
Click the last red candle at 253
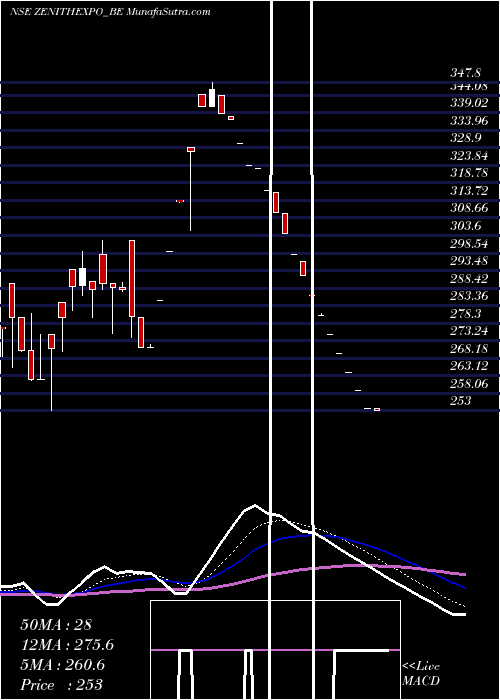click(x=377, y=409)
